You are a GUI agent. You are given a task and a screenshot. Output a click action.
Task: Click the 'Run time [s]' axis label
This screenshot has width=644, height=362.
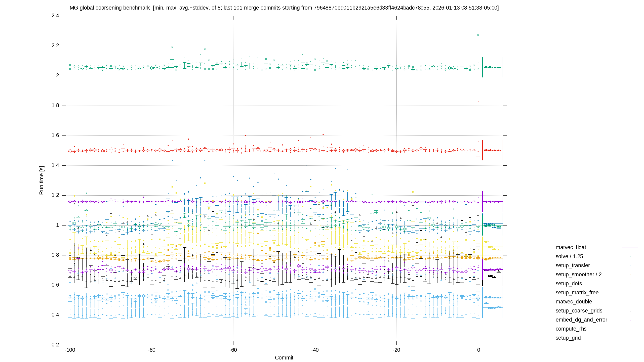(x=42, y=180)
